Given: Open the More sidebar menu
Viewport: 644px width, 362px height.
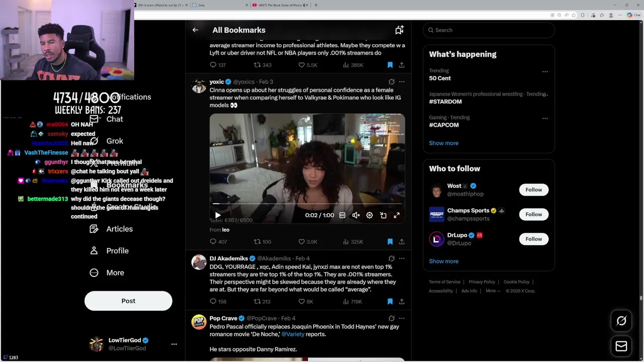Looking at the screenshot, I should click(107, 273).
